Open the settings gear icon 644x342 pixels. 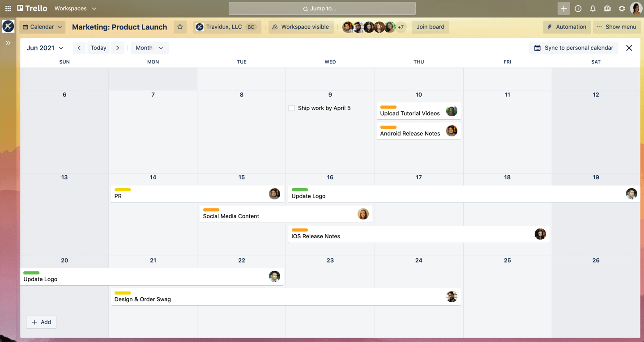pyautogui.click(x=622, y=8)
